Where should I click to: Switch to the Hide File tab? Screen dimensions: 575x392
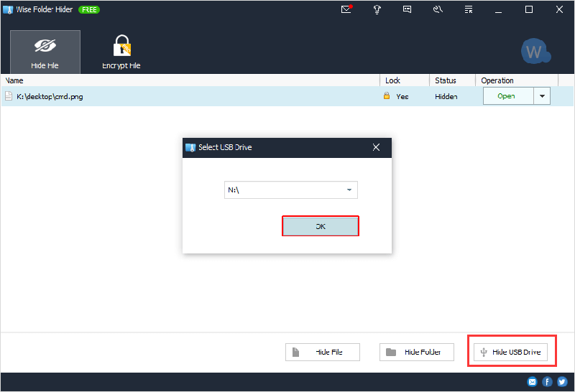(x=45, y=52)
